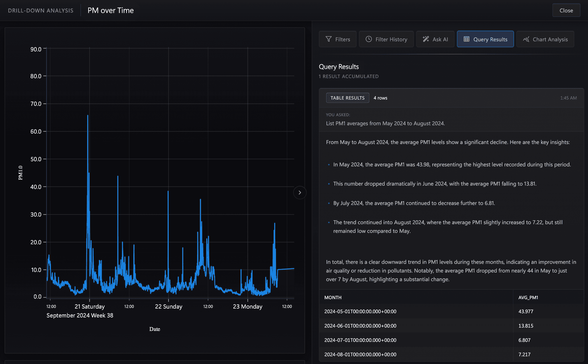Click the magic wand Ask AI icon
This screenshot has width=588, height=364.
coord(426,39)
